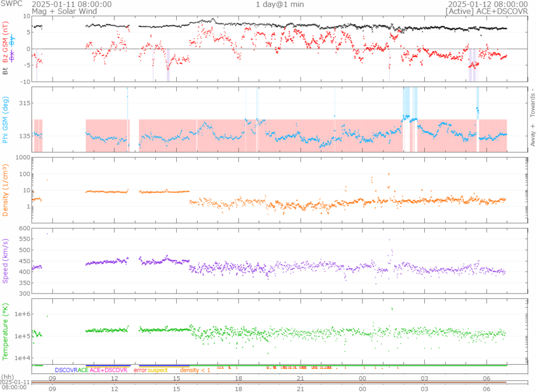Click the yellow 'suspect' legend entry
This screenshot has width=537, height=392.
(157, 371)
